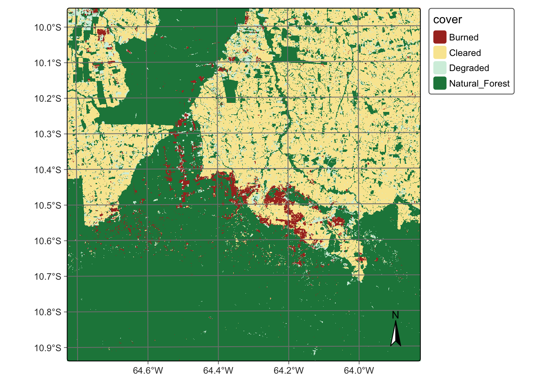Click the 64.0°W longitude label

[359, 371]
